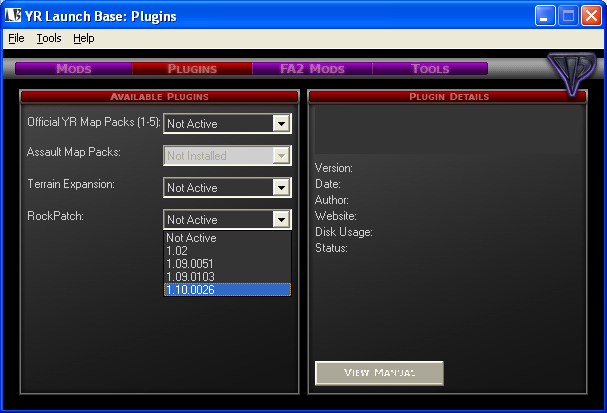Viewport: 607px width, 413px height.
Task: Expand Official YR Map Packs dropdown
Action: tap(281, 124)
